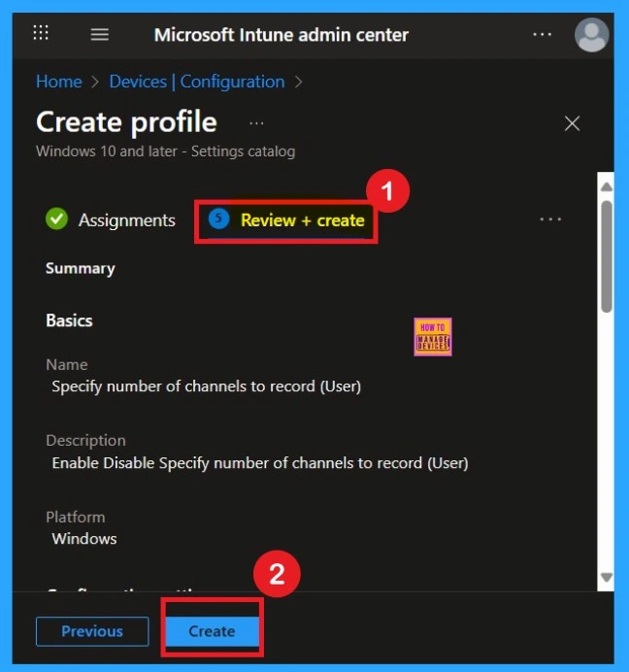Open ellipsis next to Create profile title
The width and height of the screenshot is (629, 672).
pyautogui.click(x=256, y=124)
